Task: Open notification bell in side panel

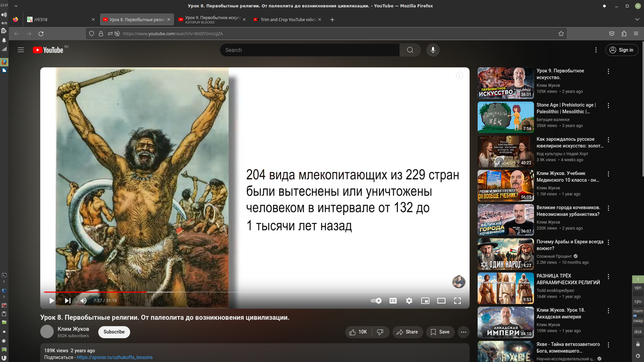Action: coord(4,40)
